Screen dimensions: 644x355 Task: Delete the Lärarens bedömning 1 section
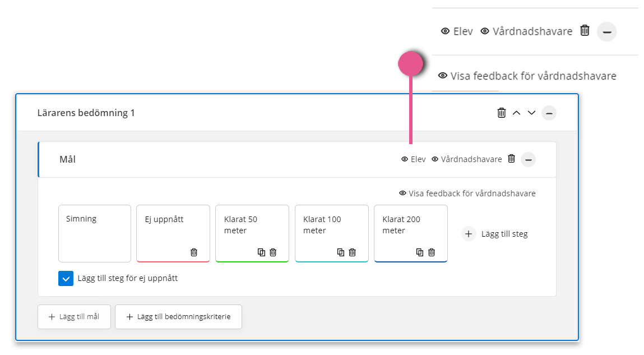pyautogui.click(x=502, y=113)
